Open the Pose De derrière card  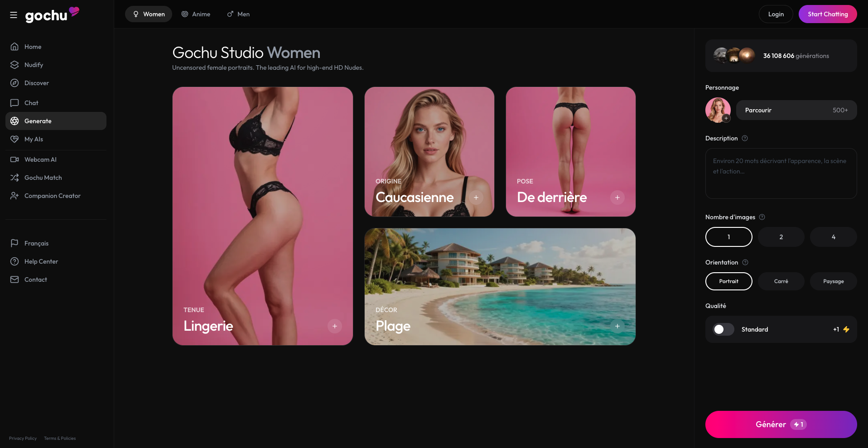pyautogui.click(x=571, y=152)
